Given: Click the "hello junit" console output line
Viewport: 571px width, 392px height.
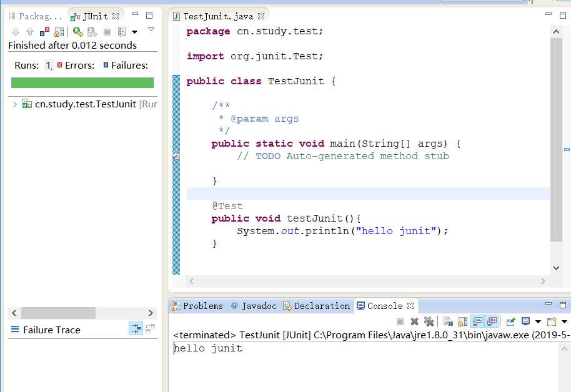Looking at the screenshot, I should pyautogui.click(x=208, y=349).
